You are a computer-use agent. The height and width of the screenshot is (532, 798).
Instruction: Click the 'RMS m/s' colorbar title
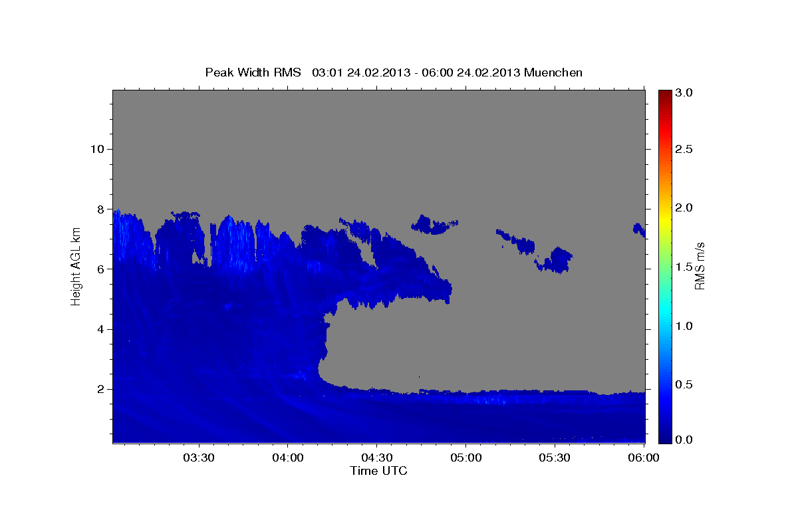700,266
